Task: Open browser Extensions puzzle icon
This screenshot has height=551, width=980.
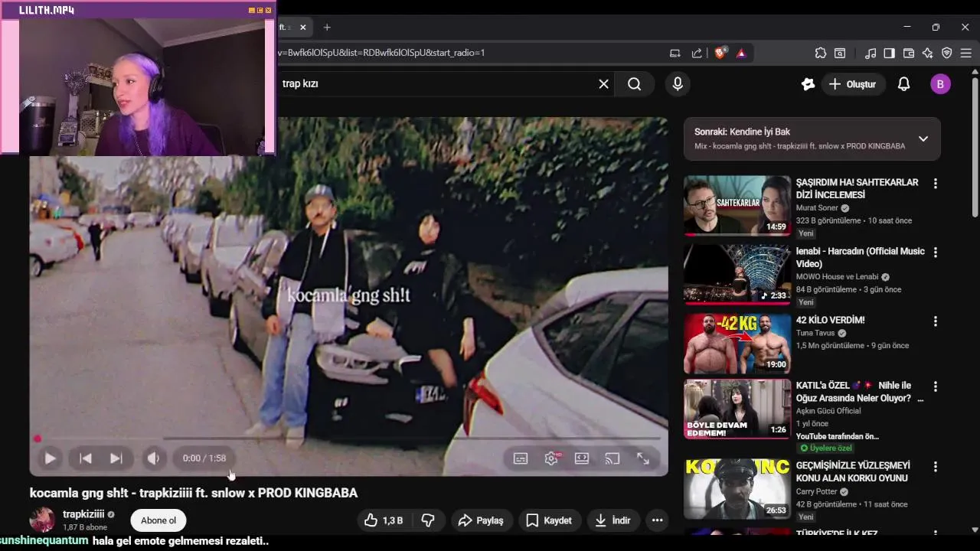Action: point(821,53)
